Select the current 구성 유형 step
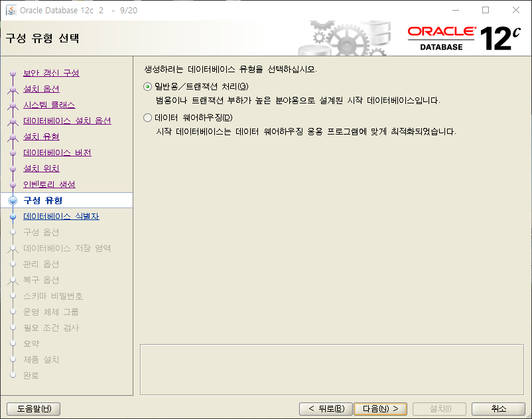Screen dimensions: 532x419 click(x=42, y=200)
